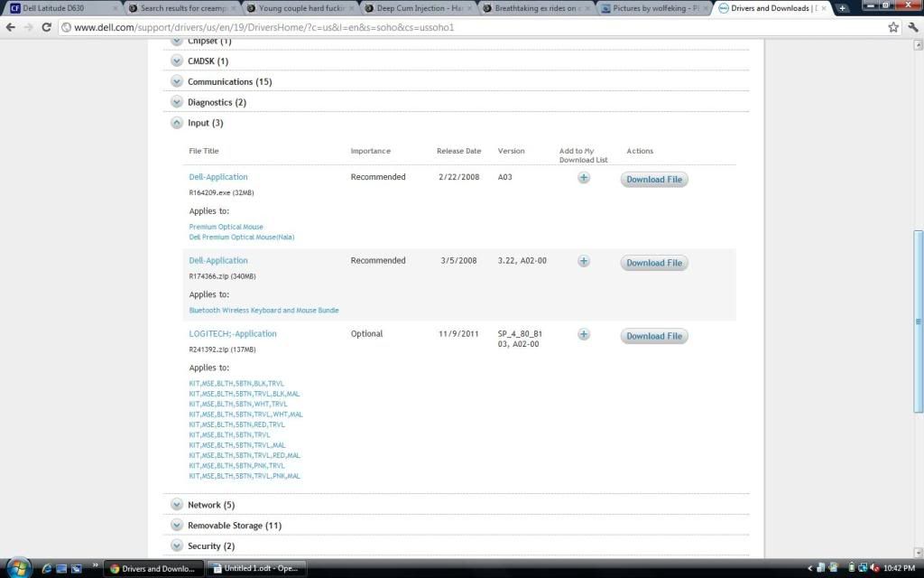Download File for R241392.zip Logitech application
924x578 pixels.
coord(653,336)
